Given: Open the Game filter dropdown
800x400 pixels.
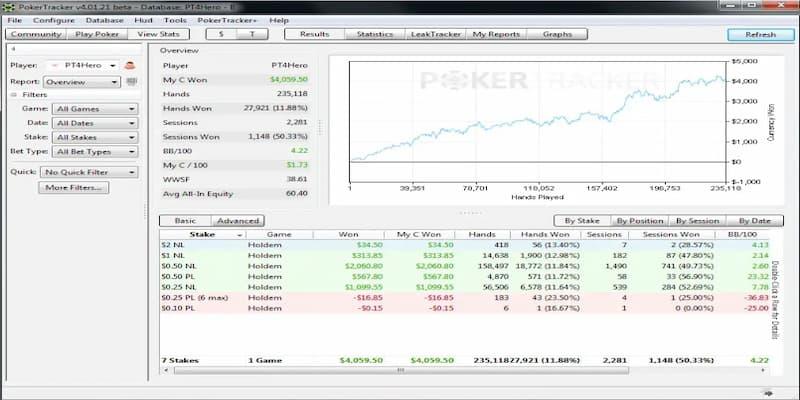Looking at the screenshot, I should [x=95, y=109].
